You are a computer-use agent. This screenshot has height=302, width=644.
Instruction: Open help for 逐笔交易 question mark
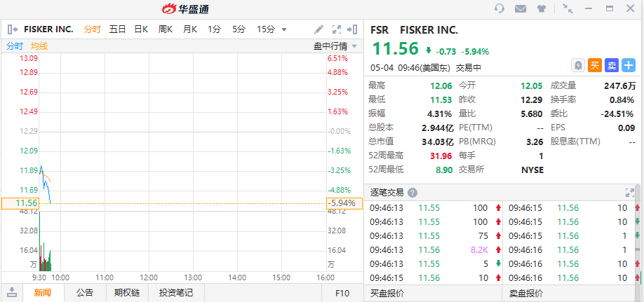point(412,193)
